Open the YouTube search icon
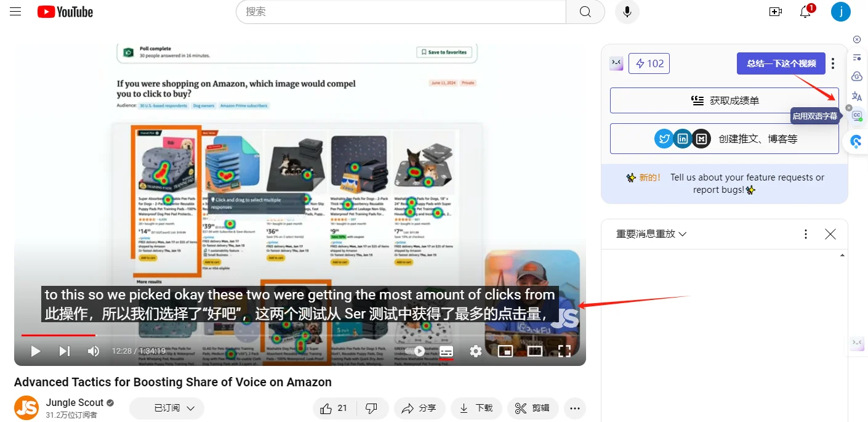Screen dimensions: 868x422 pyautogui.click(x=584, y=12)
